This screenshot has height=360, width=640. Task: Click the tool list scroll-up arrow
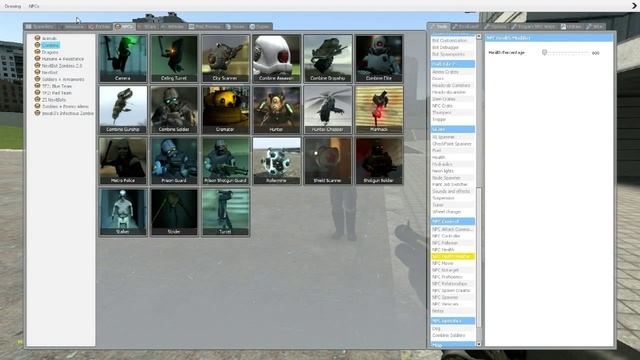479,37
